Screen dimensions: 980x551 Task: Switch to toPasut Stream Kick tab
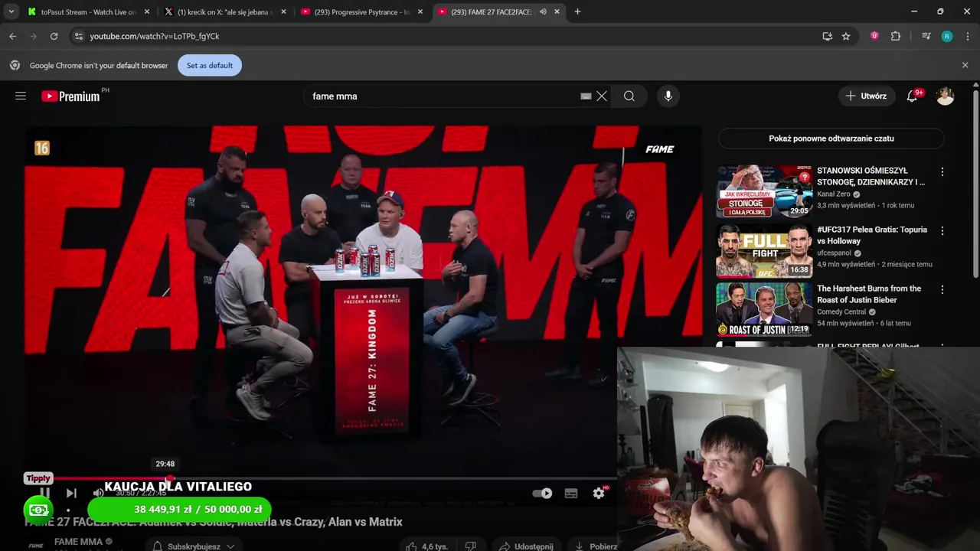pos(88,11)
